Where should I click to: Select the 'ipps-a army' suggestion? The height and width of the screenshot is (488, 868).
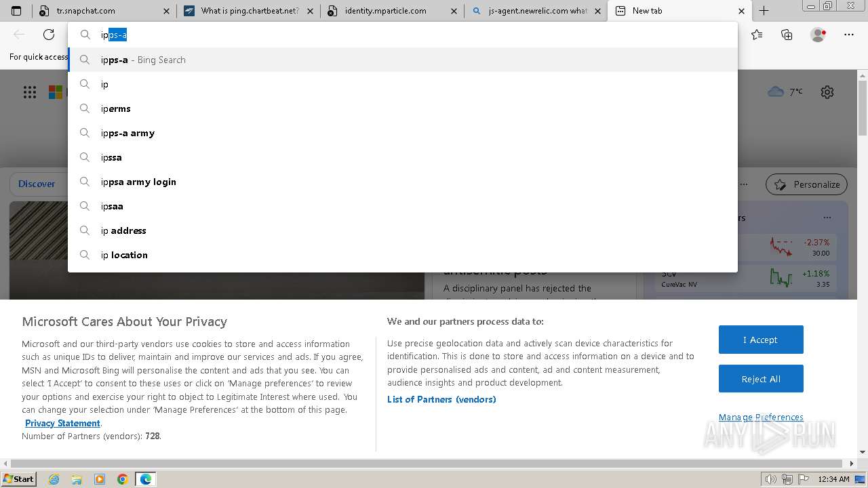(403, 133)
